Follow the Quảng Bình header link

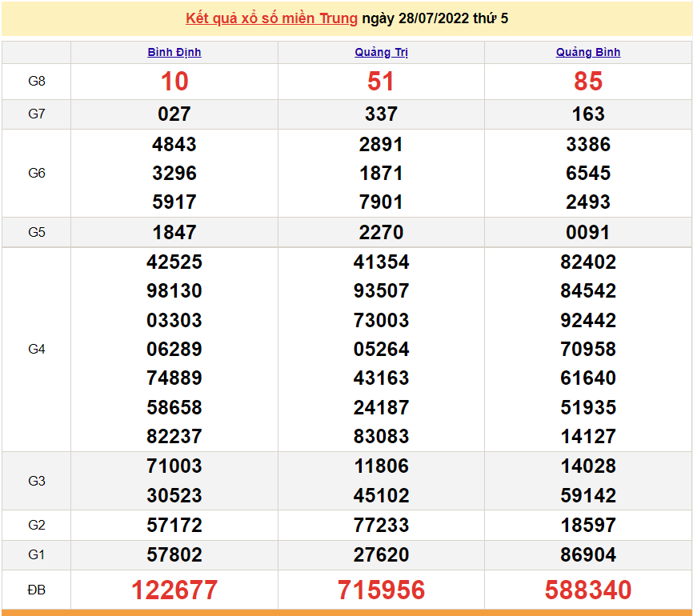tap(588, 52)
